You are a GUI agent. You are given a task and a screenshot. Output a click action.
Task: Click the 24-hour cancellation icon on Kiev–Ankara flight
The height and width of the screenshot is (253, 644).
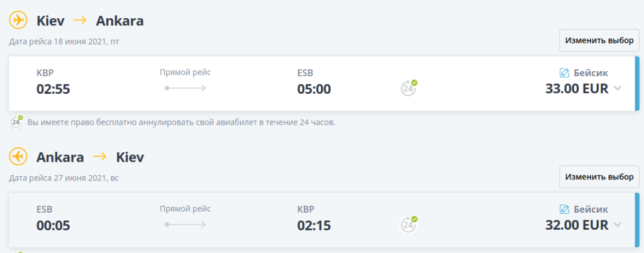pyautogui.click(x=409, y=88)
